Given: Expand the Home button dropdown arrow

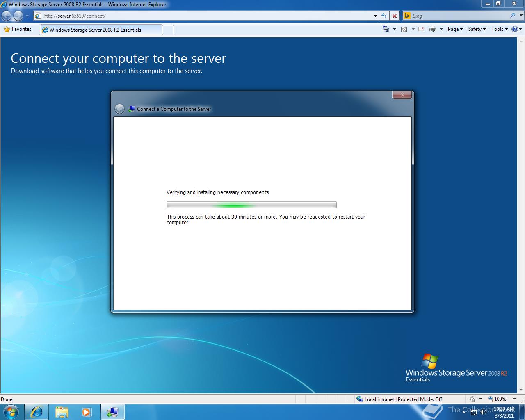Looking at the screenshot, I should (395, 29).
